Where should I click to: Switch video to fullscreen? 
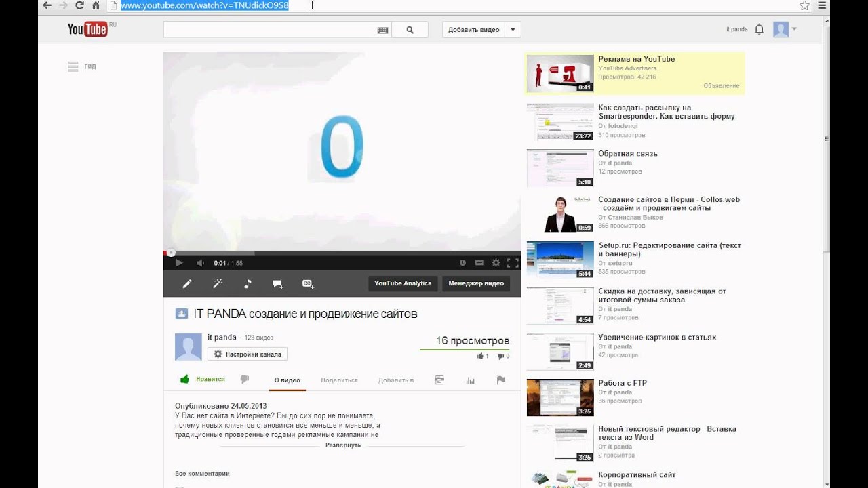[x=513, y=263]
